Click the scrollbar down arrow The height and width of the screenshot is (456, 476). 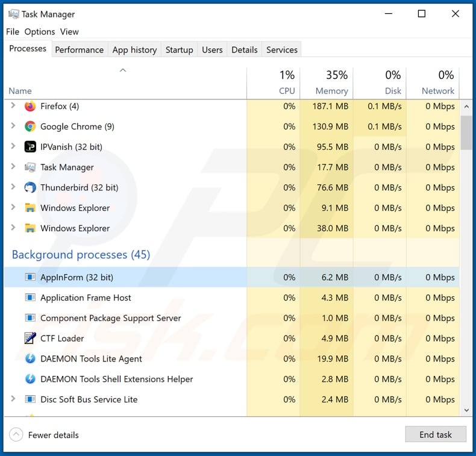[466, 410]
